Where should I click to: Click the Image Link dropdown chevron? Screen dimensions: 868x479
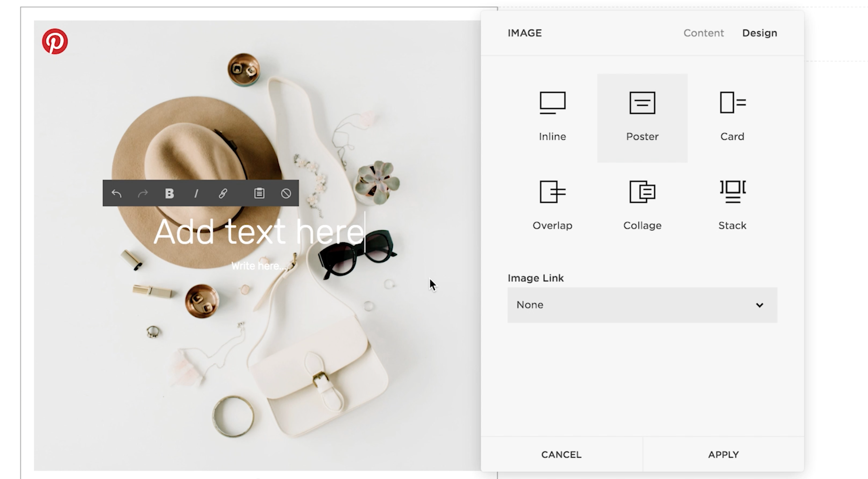point(759,305)
